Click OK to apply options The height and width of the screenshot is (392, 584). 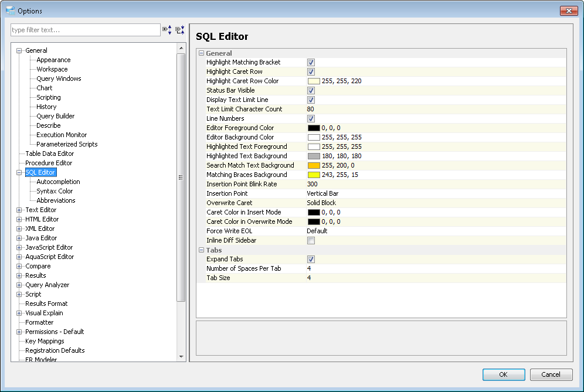(504, 374)
